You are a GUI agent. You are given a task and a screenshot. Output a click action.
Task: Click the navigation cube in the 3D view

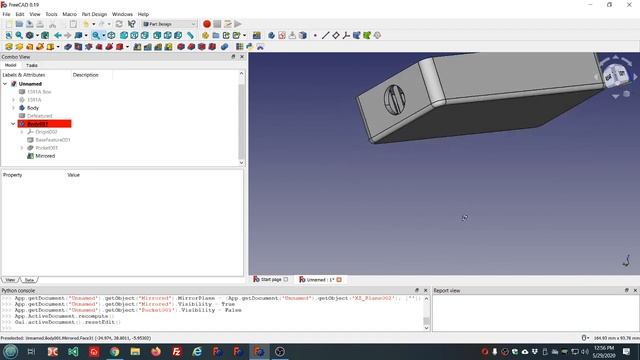615,76
